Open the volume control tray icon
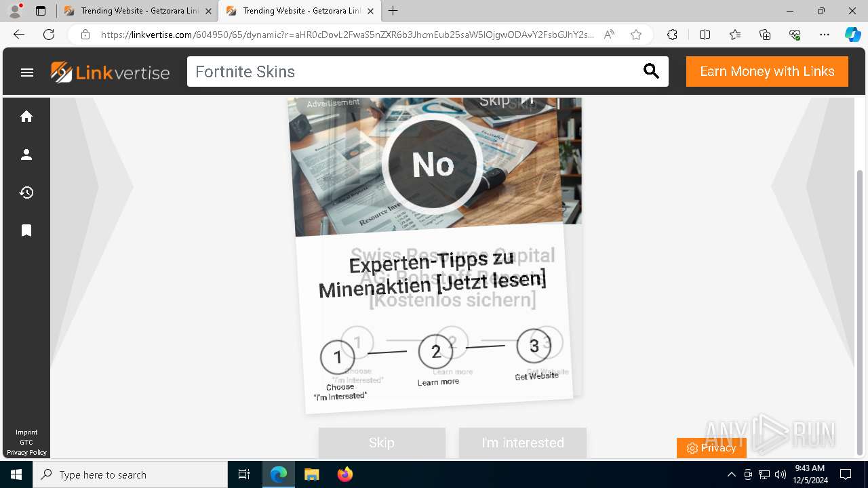Viewport: 868px width, 488px height. tap(781, 474)
